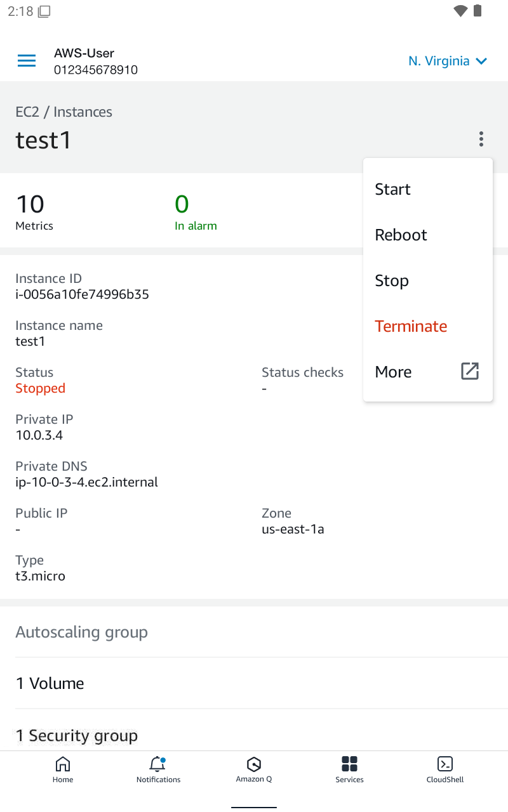
Task: Open the Notifications bell icon
Action: click(x=157, y=763)
